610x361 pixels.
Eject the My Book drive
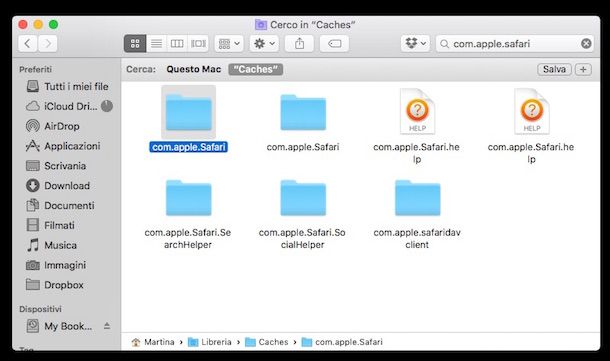(x=107, y=326)
